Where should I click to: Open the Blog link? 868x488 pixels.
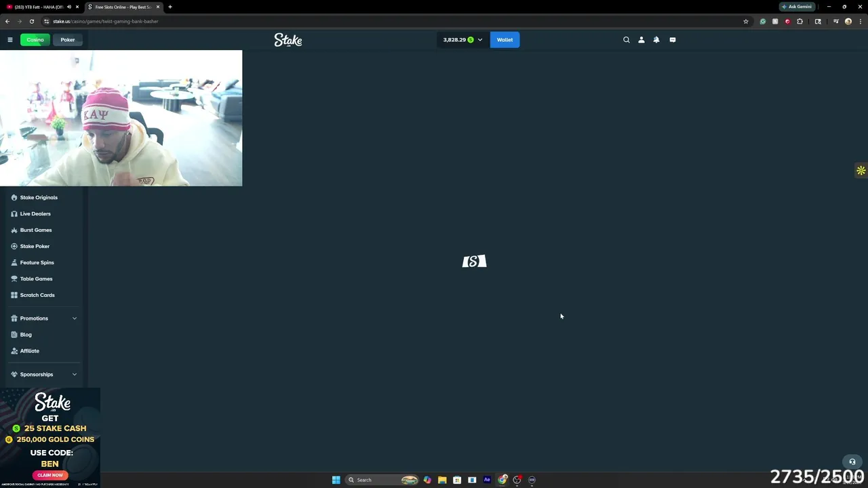tap(26, 335)
